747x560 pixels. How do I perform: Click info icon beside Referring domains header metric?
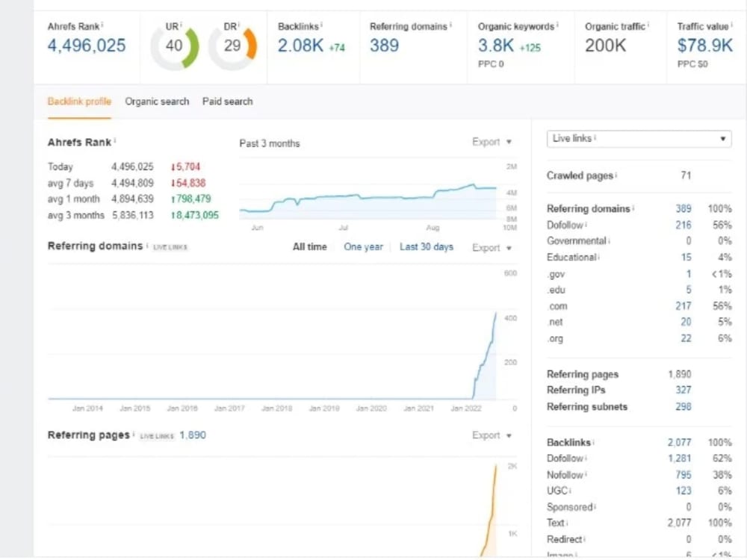pos(450,25)
